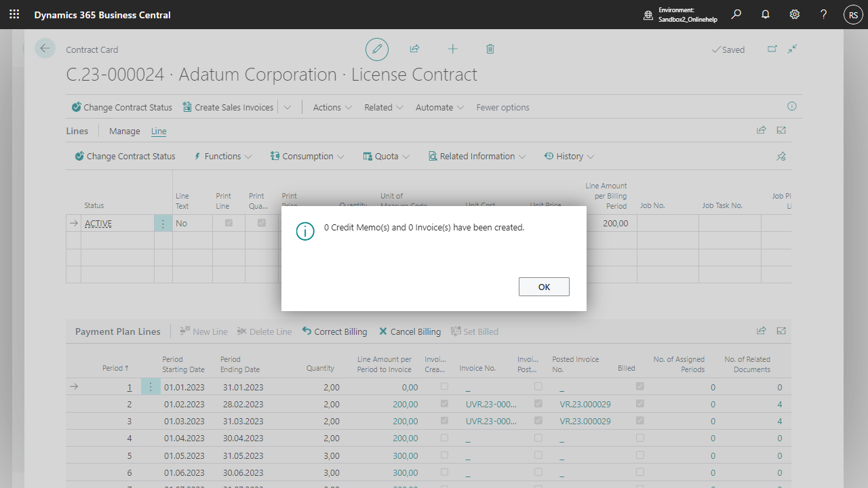Click the help question mark icon

click(x=824, y=14)
